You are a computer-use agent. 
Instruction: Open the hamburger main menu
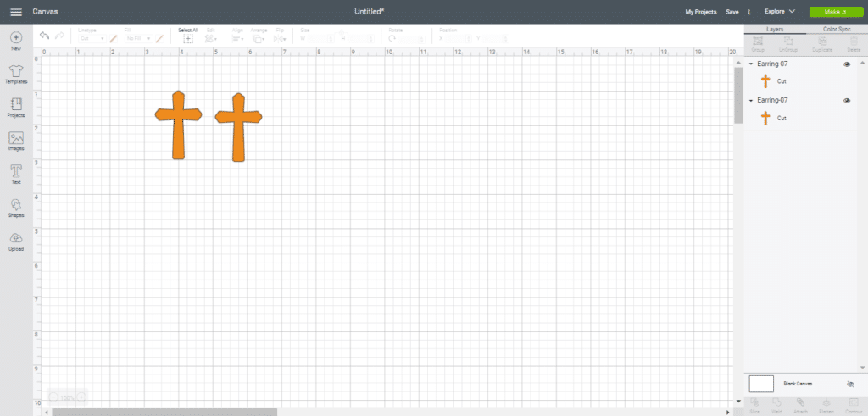(16, 12)
